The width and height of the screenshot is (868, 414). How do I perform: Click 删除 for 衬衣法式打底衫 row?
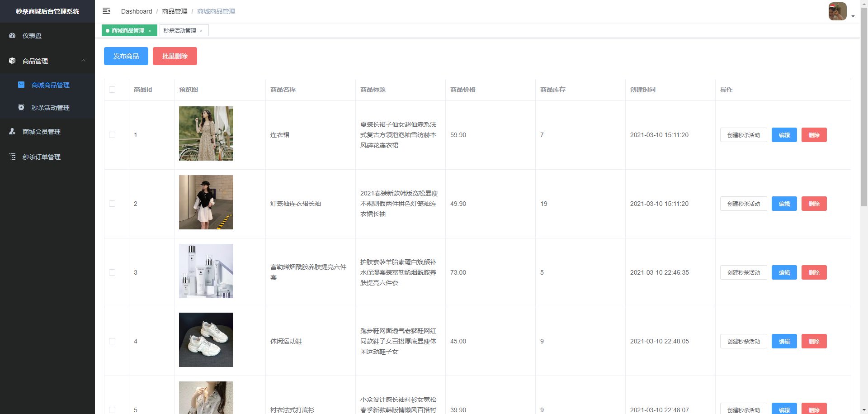[814, 409]
